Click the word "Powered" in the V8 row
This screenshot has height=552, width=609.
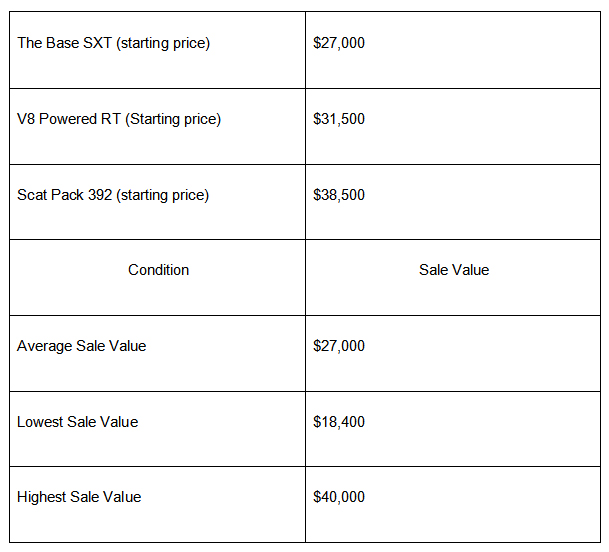click(67, 119)
